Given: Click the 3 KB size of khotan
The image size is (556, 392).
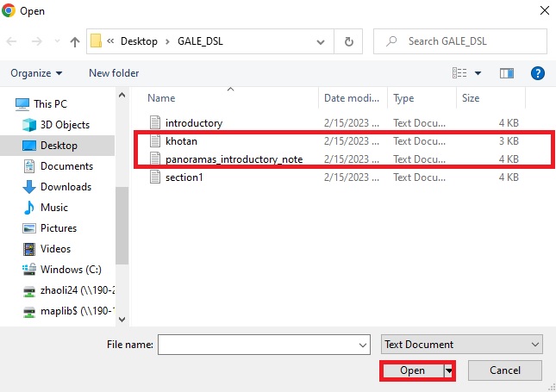Looking at the screenshot, I should click(x=509, y=141).
